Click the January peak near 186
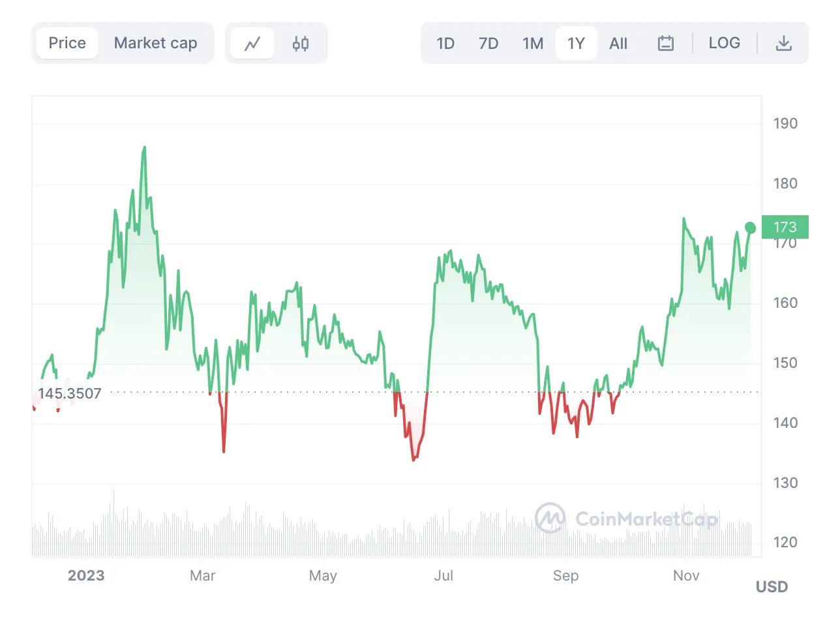 pos(144,147)
